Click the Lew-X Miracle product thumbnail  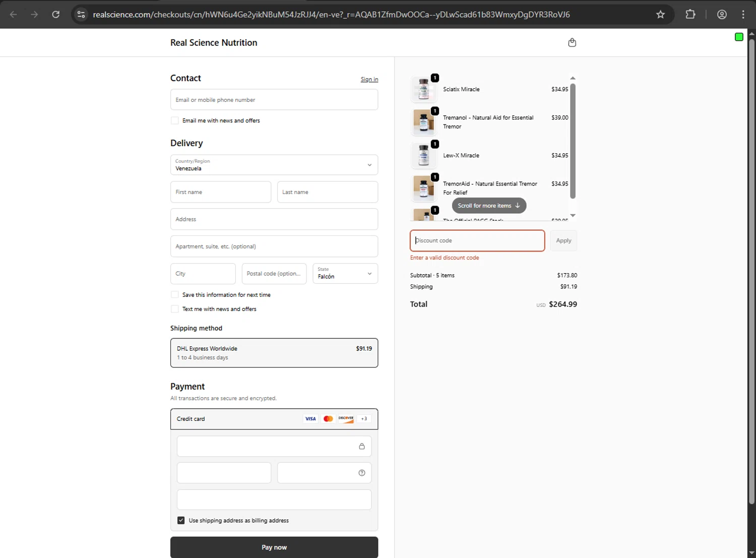[424, 155]
